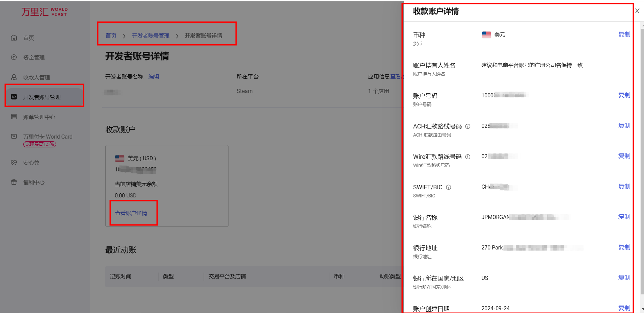
Task: Click info icon beside ACH汇款路线号码
Action: pyautogui.click(x=468, y=126)
